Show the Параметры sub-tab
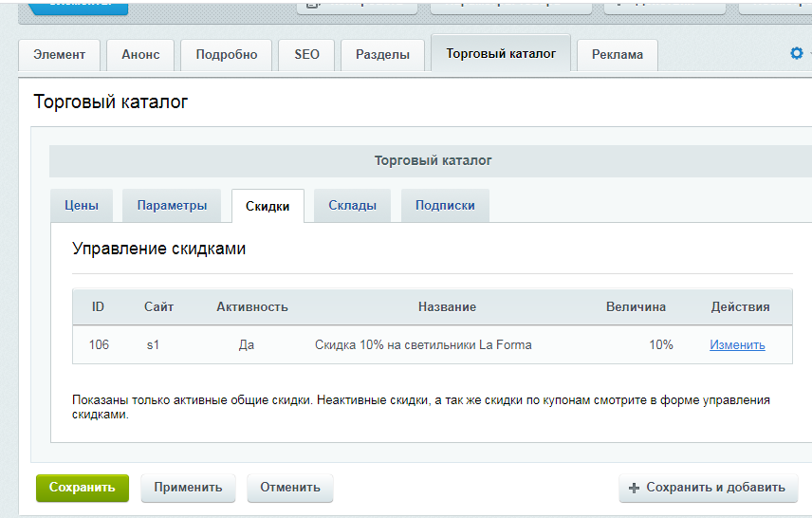 [172, 206]
